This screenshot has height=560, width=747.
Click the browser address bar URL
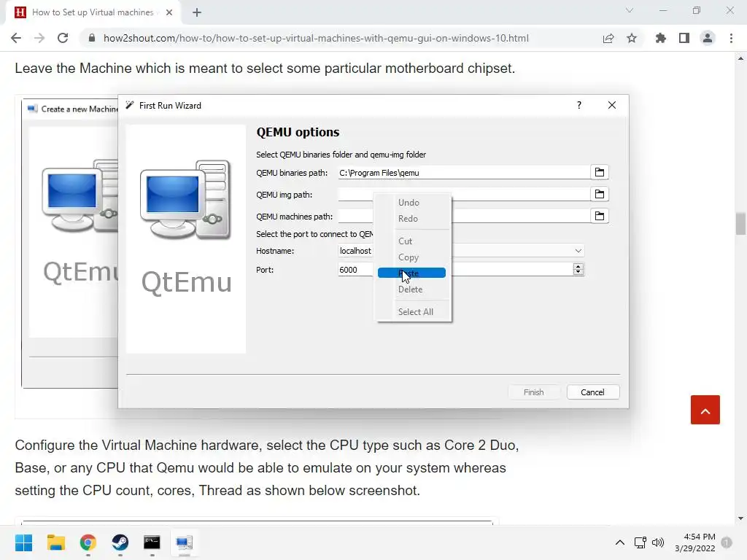pyautogui.click(x=316, y=38)
